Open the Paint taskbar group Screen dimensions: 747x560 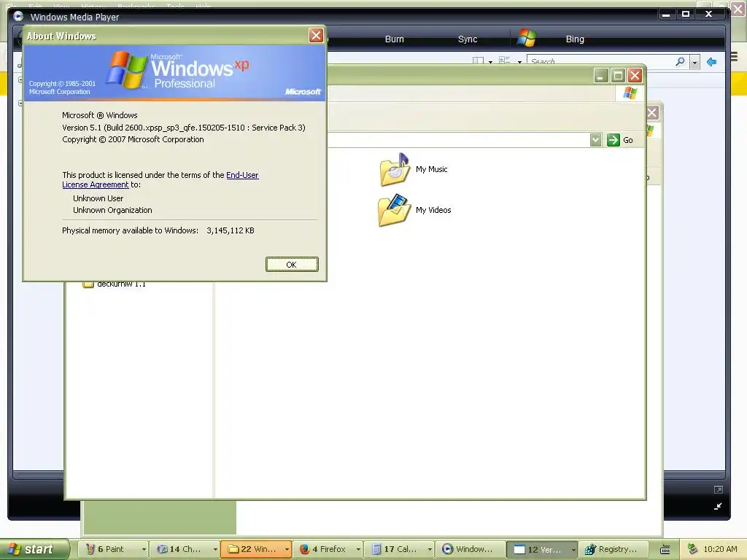click(x=109, y=549)
